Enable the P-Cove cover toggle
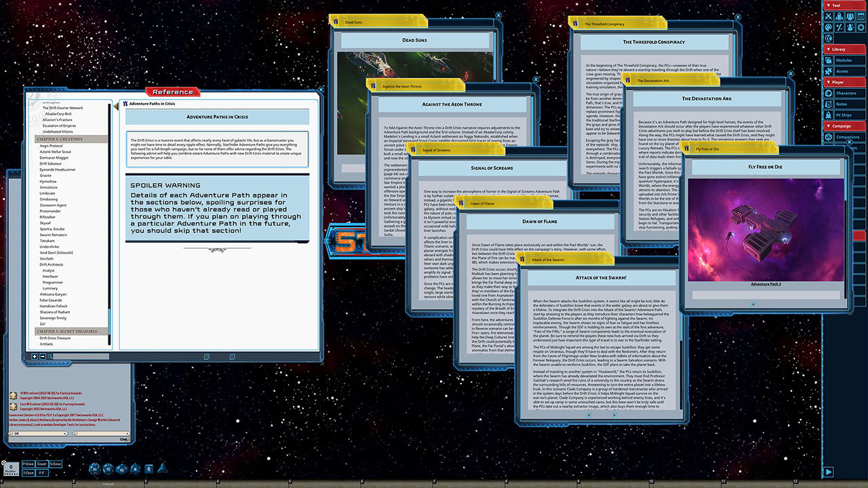The width and height of the screenshot is (868, 488). pyautogui.click(x=28, y=464)
